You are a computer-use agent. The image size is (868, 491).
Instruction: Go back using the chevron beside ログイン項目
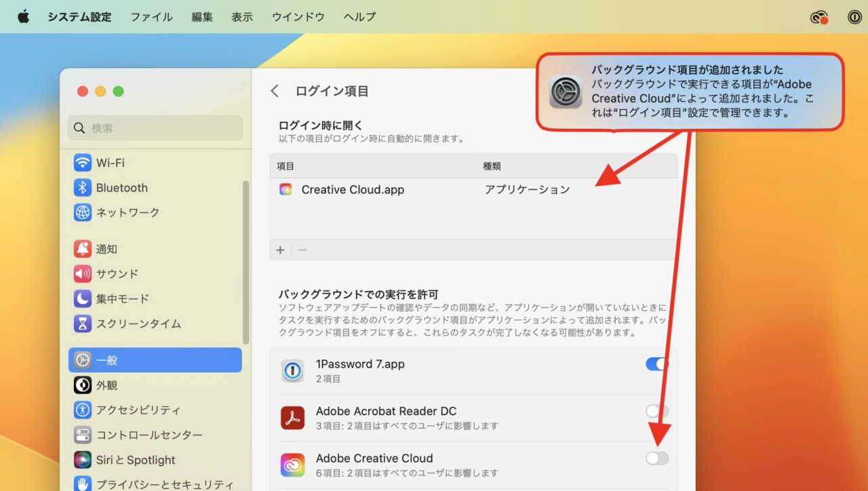click(x=275, y=91)
